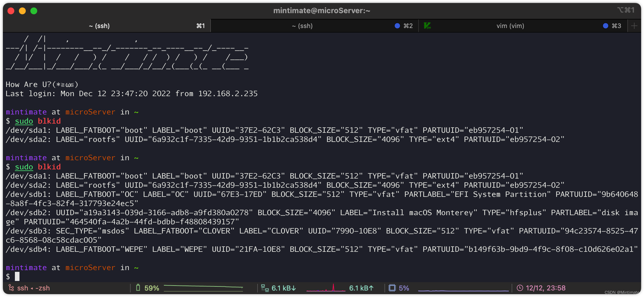Click the 192.168.2.235 IP address
The image size is (644, 297).
click(228, 94)
